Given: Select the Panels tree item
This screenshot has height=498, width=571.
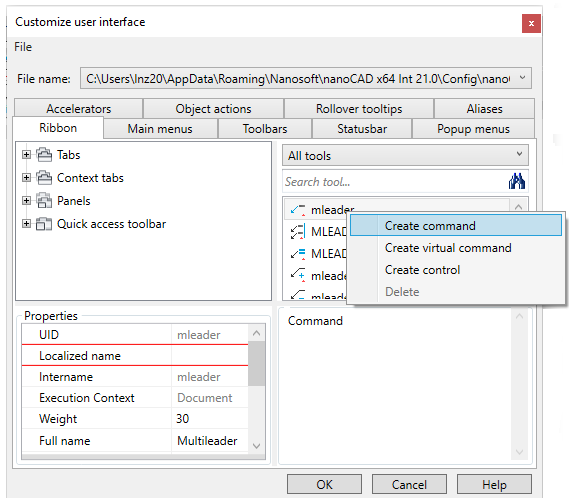Looking at the screenshot, I should (x=74, y=201).
